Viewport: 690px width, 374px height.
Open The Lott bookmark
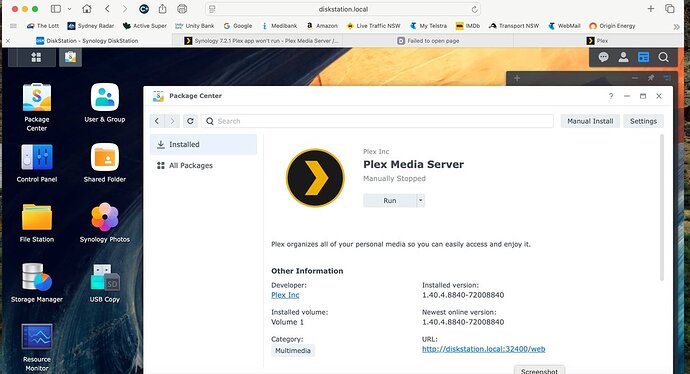click(x=43, y=26)
